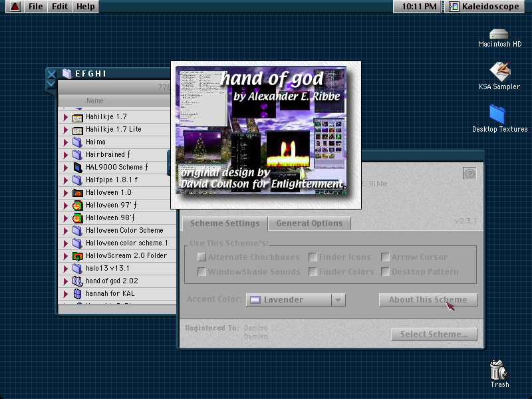Click the Kaleidoscope application menu icon
532x399 pixels.
pyautogui.click(x=454, y=6)
